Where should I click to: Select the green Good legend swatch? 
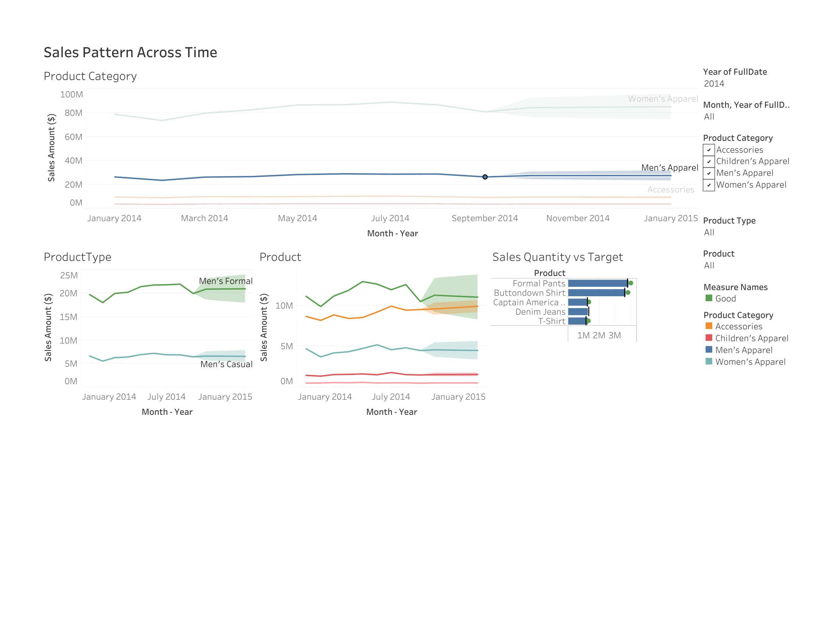click(709, 298)
